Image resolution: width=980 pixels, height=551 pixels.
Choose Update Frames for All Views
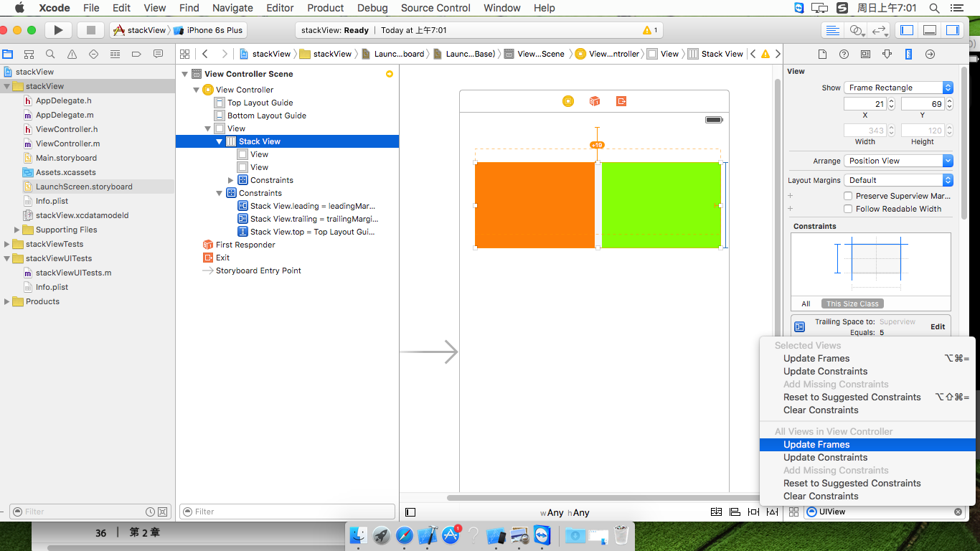(867, 445)
